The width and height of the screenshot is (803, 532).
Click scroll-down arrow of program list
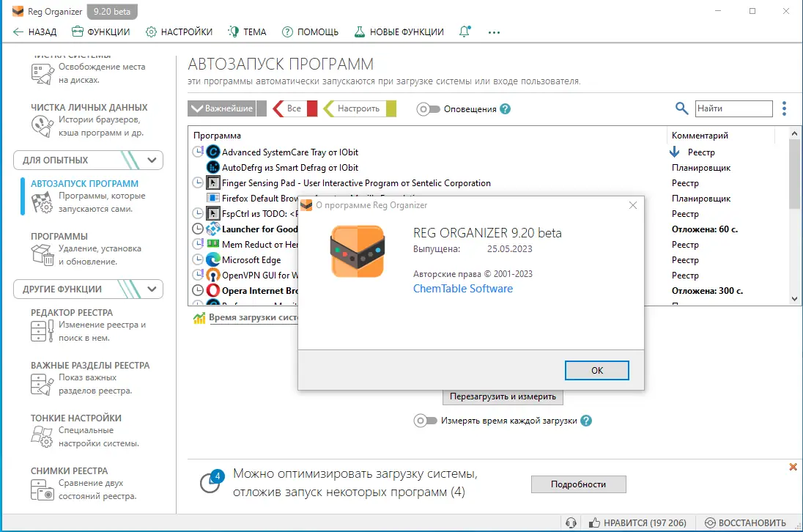click(794, 299)
